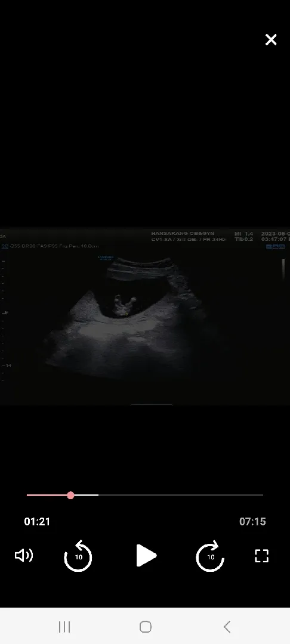The width and height of the screenshot is (290, 644).
Task: Rewind the video 10 seconds
Action: [x=78, y=556]
